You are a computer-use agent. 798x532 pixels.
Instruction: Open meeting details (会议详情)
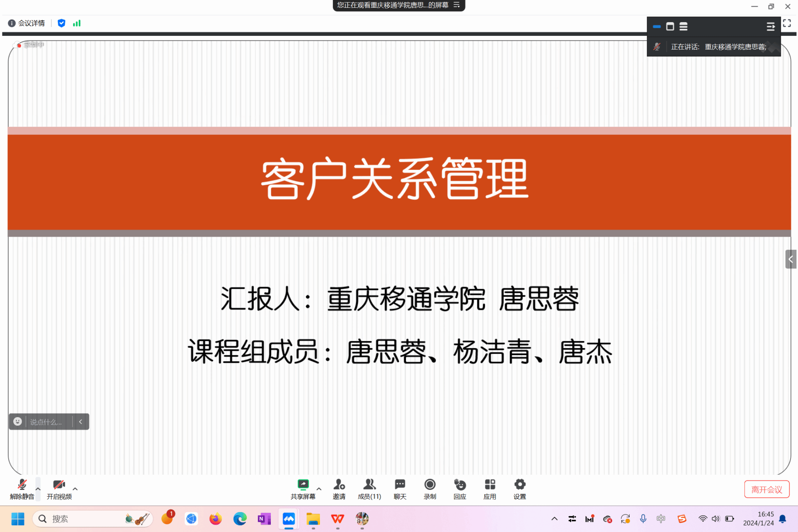coord(26,23)
